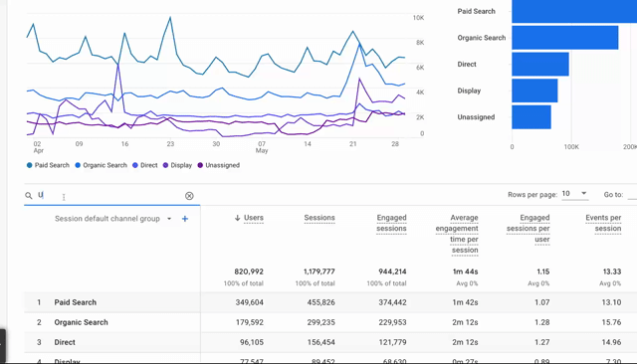Click inside the table search text field
This screenshot has height=364, width=637.
[109, 196]
